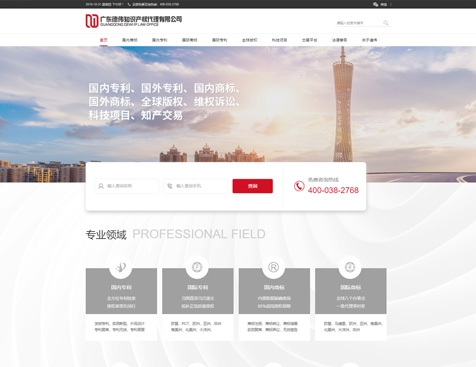The height and width of the screenshot is (367, 476).
Task: Click the 国内专利 circular card icon
Action: point(121,267)
